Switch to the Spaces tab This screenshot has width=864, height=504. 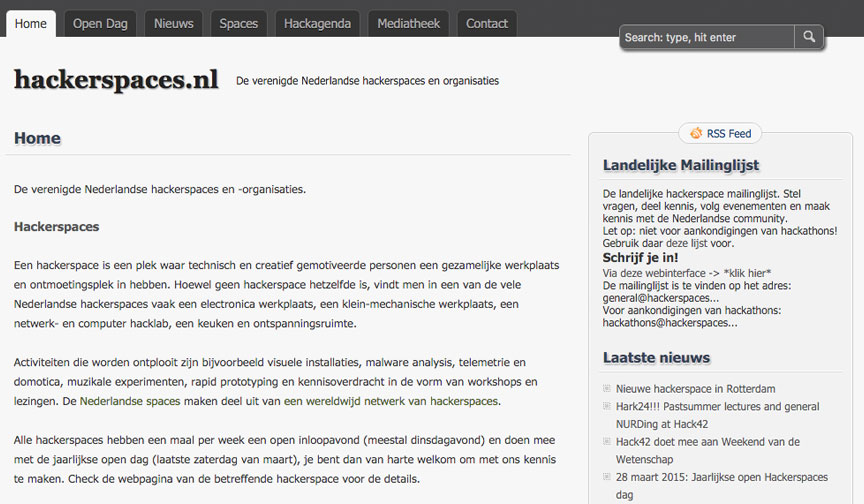(x=239, y=24)
